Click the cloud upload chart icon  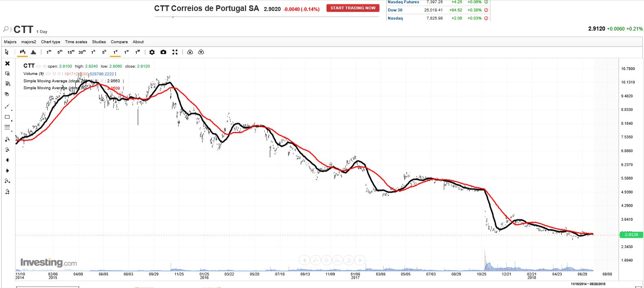(x=201, y=52)
